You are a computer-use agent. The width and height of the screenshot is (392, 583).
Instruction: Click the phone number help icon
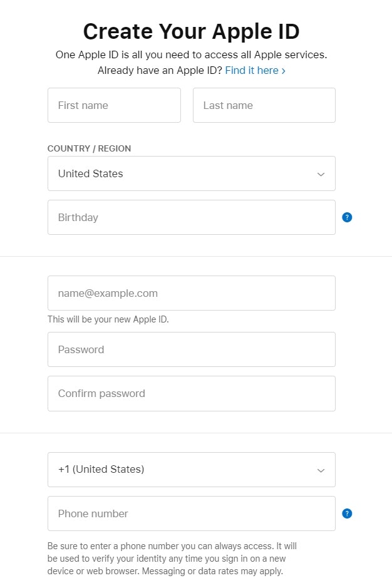[347, 513]
